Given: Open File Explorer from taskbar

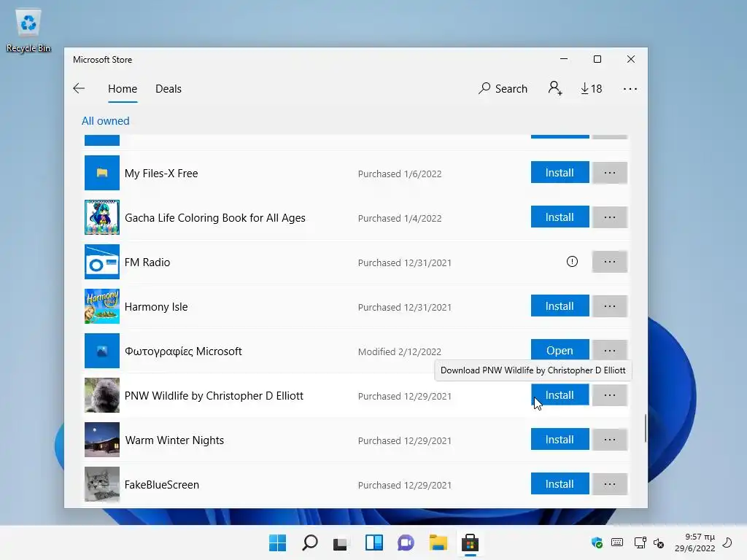Looking at the screenshot, I should [438, 542].
